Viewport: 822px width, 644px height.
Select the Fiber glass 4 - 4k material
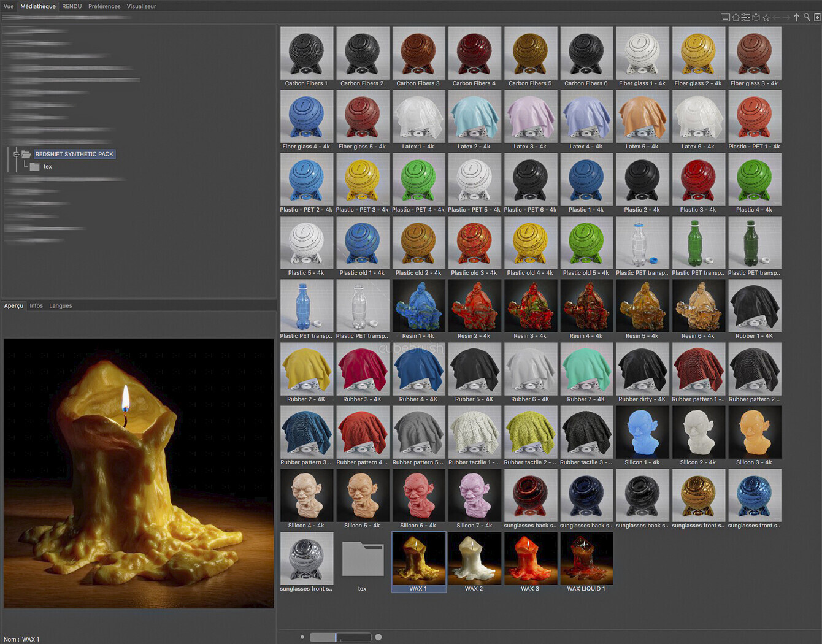coord(307,120)
